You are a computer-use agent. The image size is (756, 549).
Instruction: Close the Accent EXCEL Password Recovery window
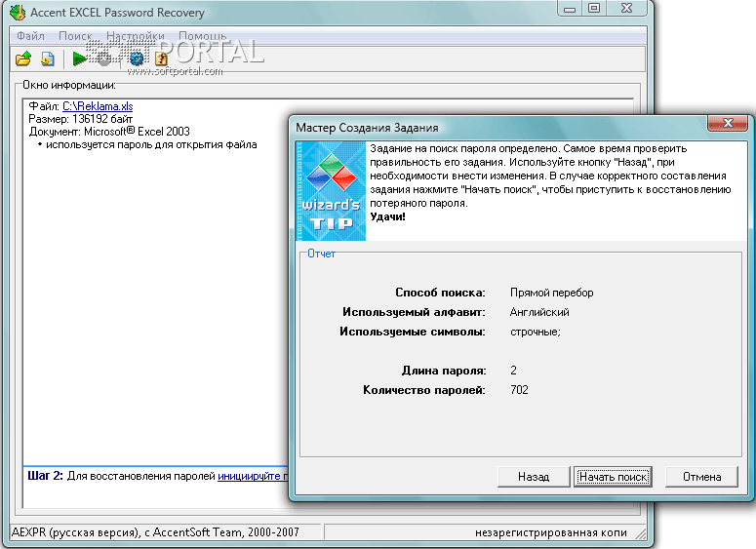click(626, 9)
